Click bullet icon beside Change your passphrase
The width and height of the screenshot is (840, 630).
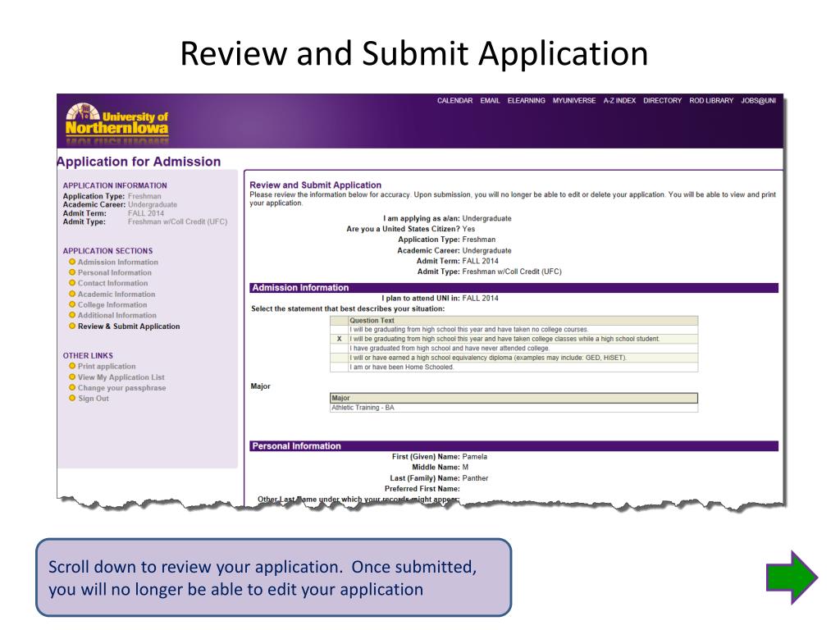[x=72, y=387]
